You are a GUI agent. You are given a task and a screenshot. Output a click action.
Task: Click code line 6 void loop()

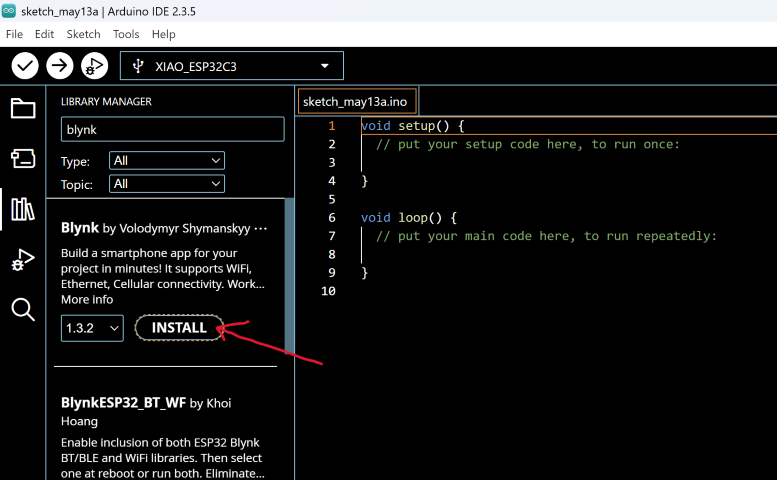409,217
